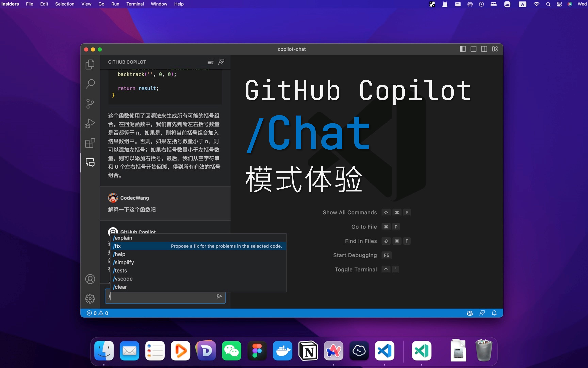Open Notion from the dock
This screenshot has height=368, width=588.
tap(308, 351)
